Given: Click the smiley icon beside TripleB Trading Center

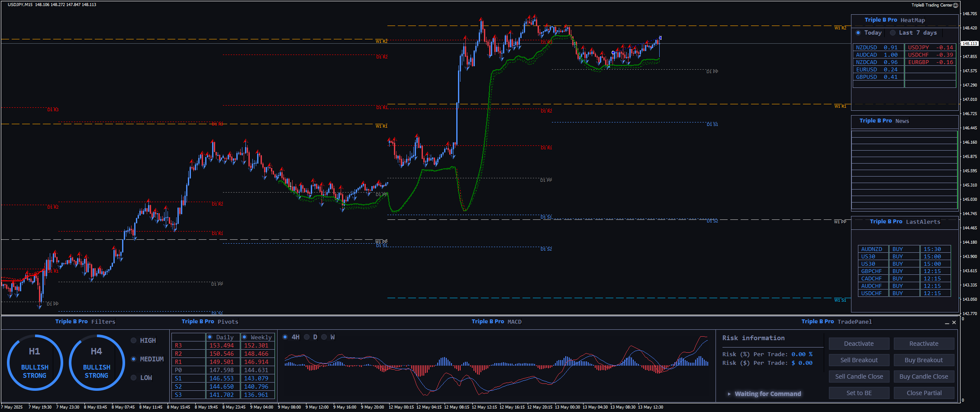Looking at the screenshot, I should pos(956,5).
